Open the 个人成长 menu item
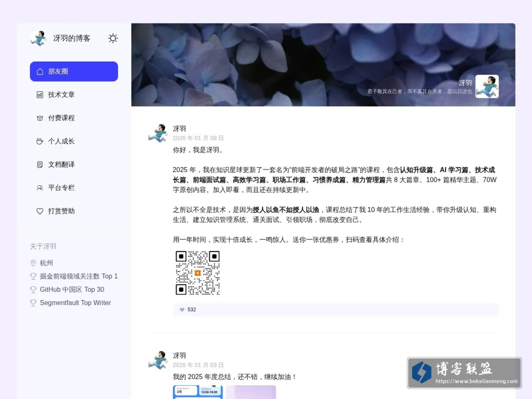 (x=74, y=141)
